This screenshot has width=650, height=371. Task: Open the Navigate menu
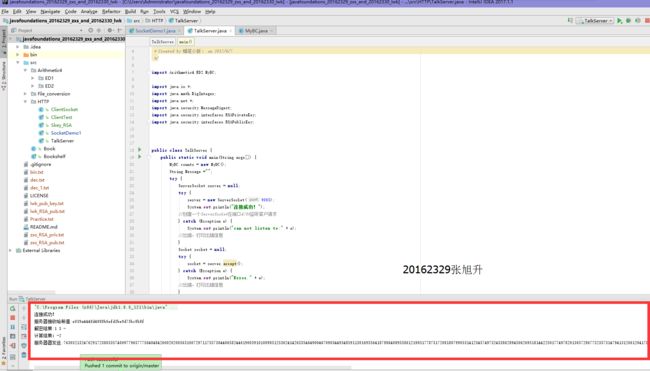(50, 12)
